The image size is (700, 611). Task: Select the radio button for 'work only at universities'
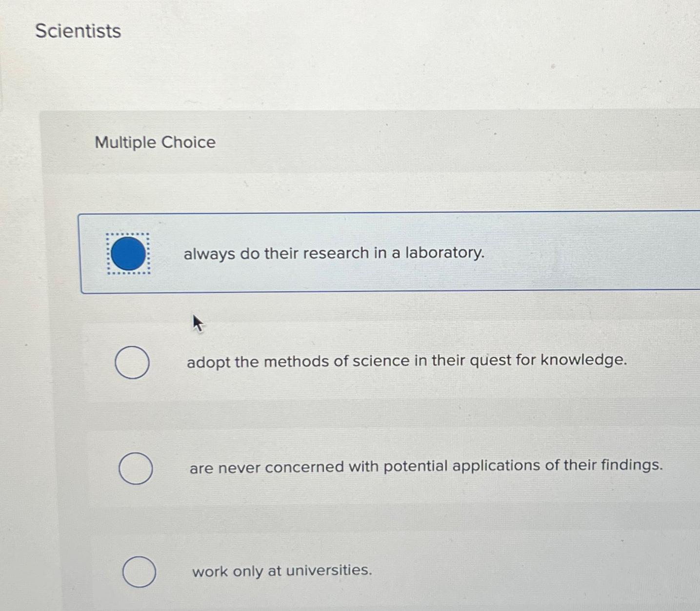[140, 571]
